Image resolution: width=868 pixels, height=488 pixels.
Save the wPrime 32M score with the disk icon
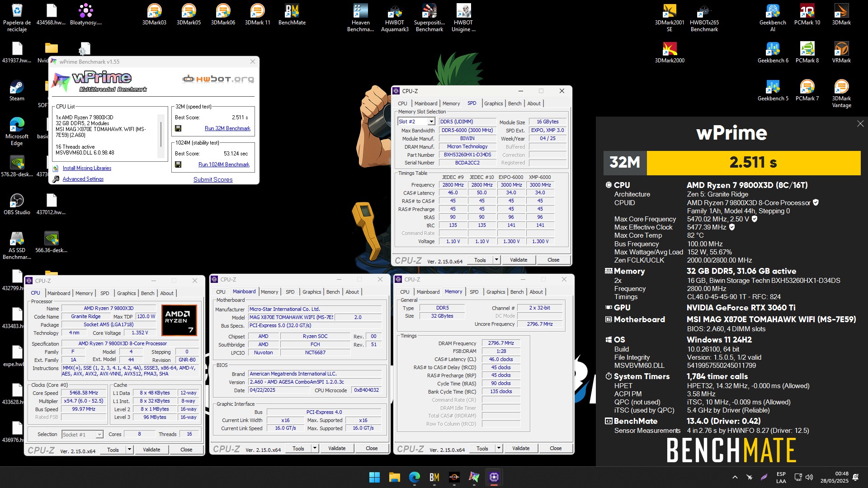[x=178, y=128]
